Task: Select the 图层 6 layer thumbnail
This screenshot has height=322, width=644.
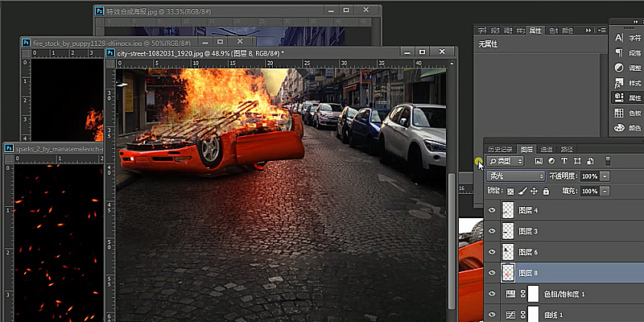Action: coord(508,252)
